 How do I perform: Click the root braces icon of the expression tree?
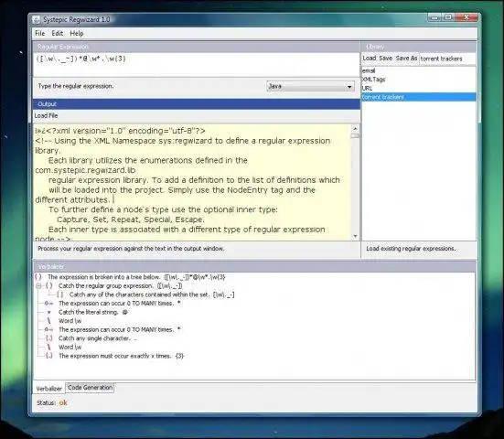tap(38, 277)
